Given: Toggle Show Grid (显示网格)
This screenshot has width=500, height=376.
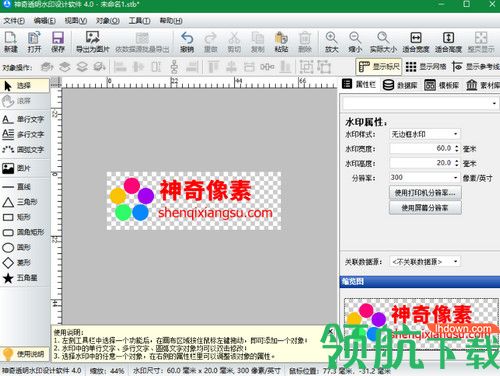Looking at the screenshot, I should (426, 67).
